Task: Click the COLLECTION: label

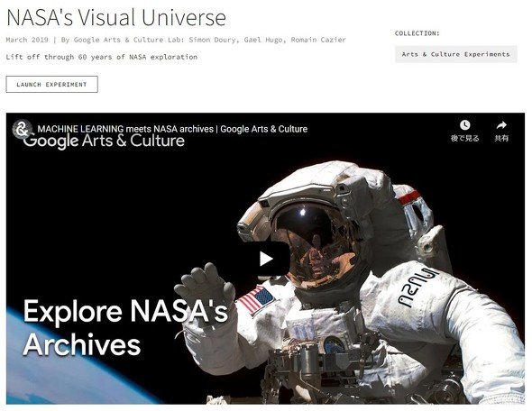Action: click(417, 33)
